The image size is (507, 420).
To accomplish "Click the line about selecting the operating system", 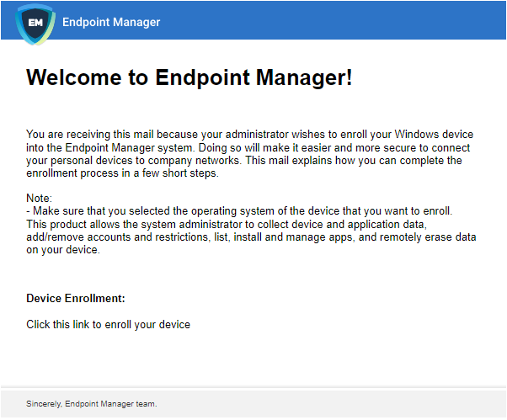I will (x=239, y=211).
